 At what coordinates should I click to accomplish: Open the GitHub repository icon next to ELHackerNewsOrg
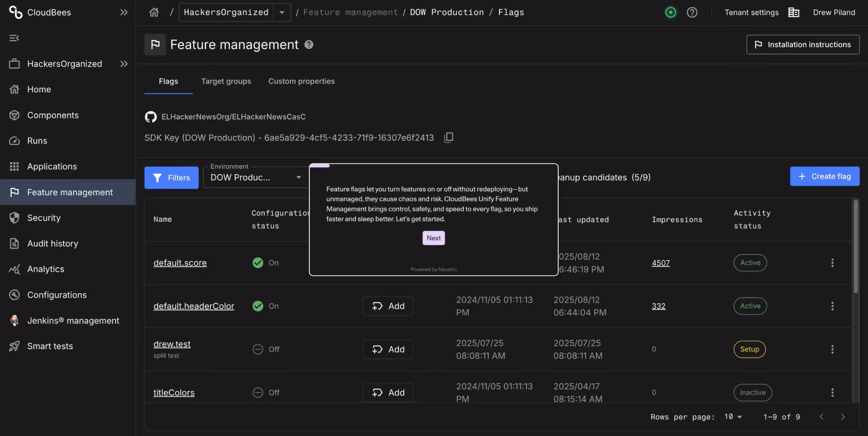(151, 117)
